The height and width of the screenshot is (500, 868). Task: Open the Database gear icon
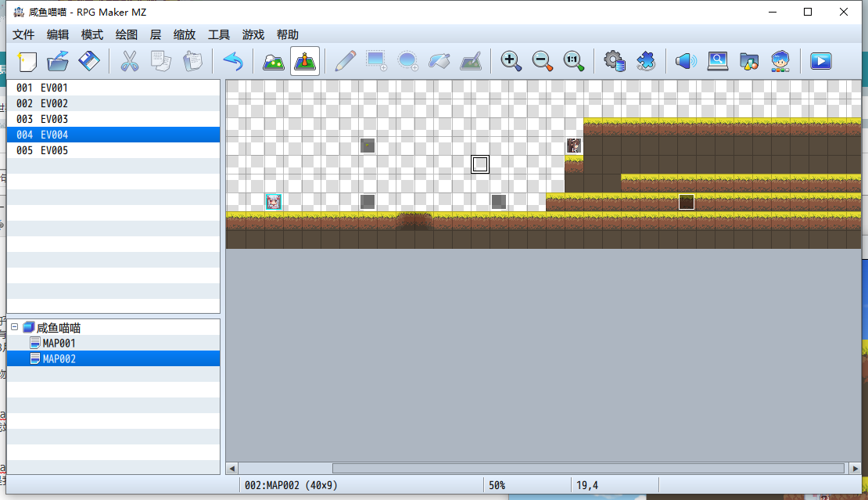coord(614,61)
